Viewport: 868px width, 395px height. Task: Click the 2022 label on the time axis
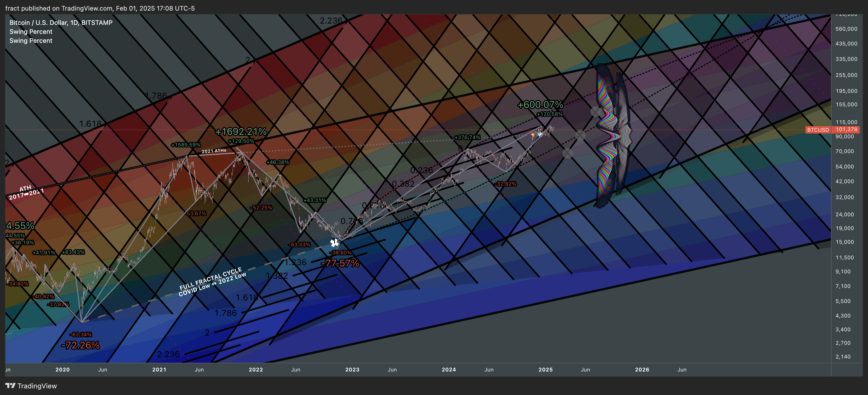[x=256, y=370]
